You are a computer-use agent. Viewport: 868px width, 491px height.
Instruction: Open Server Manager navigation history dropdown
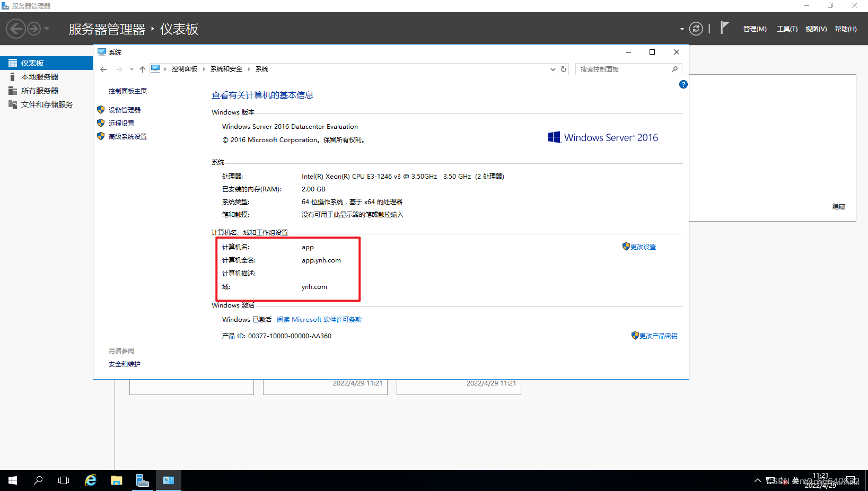(47, 29)
